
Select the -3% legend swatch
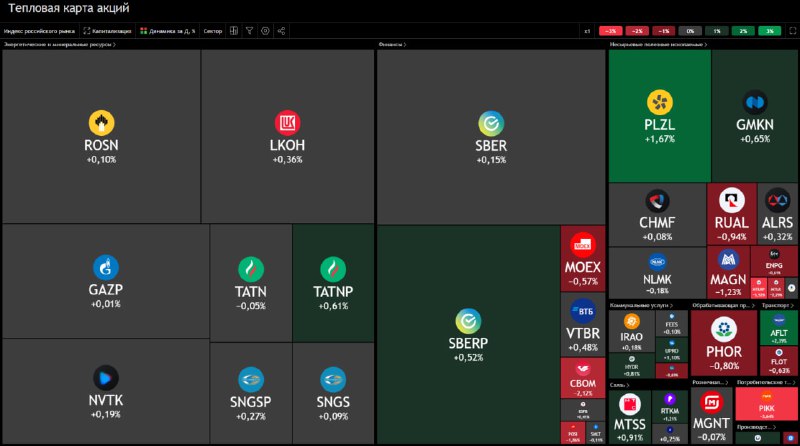610,31
